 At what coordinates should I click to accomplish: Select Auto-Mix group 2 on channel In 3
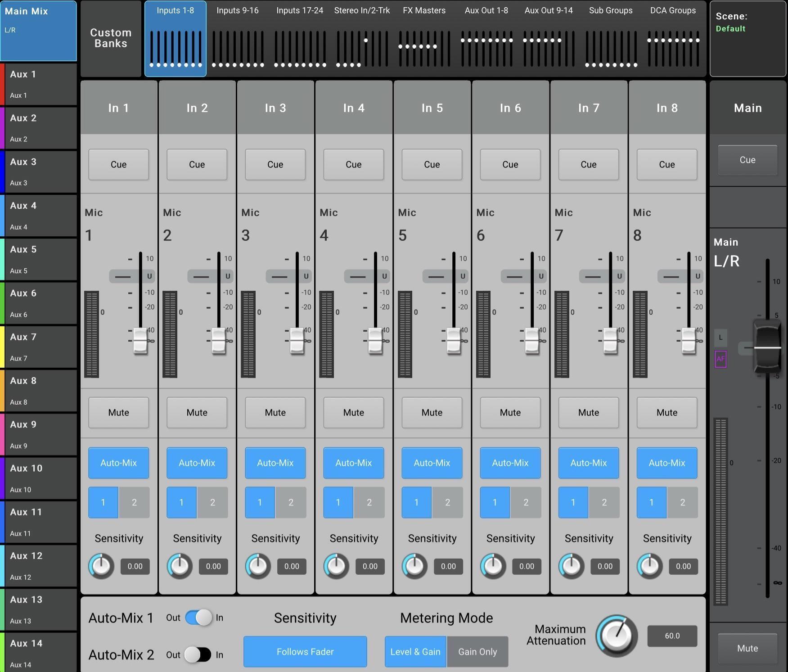click(x=291, y=503)
